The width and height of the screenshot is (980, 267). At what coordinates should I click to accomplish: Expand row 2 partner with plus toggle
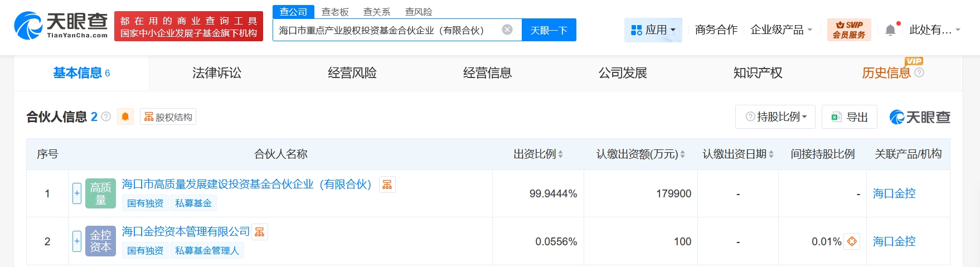click(77, 241)
